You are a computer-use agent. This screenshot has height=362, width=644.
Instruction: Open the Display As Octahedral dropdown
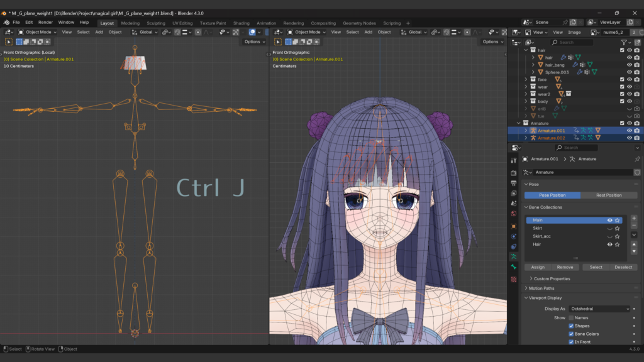coord(599,309)
